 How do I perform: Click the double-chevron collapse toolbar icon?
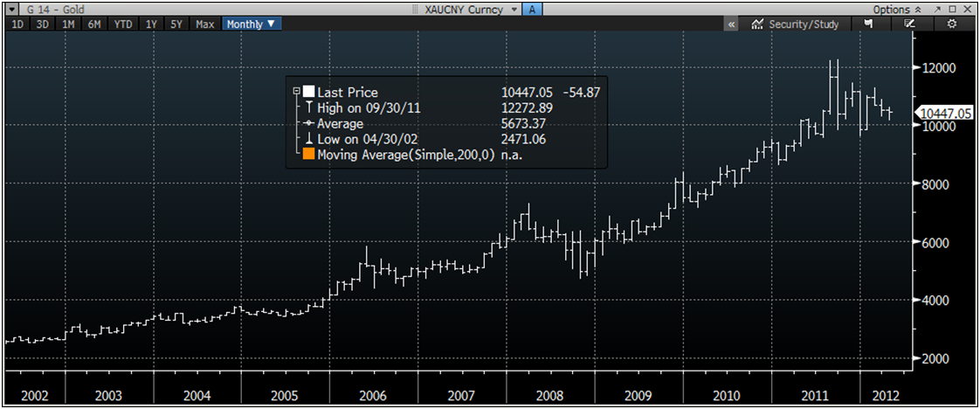coord(730,24)
